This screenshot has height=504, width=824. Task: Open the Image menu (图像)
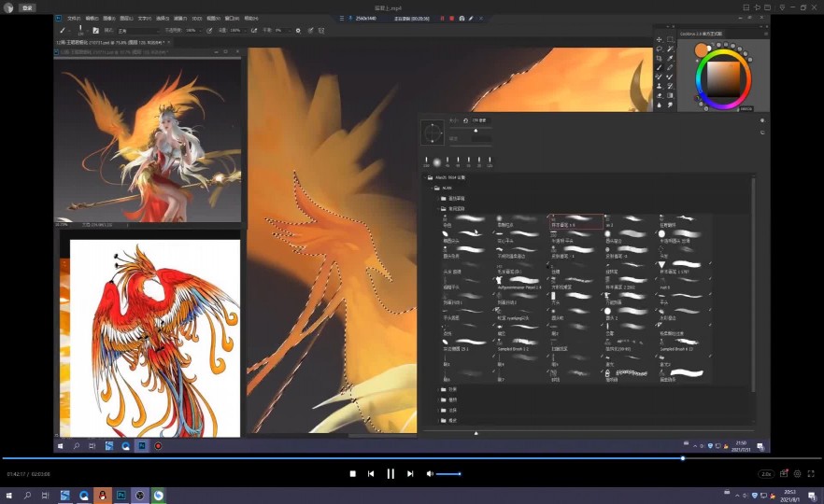click(x=108, y=19)
